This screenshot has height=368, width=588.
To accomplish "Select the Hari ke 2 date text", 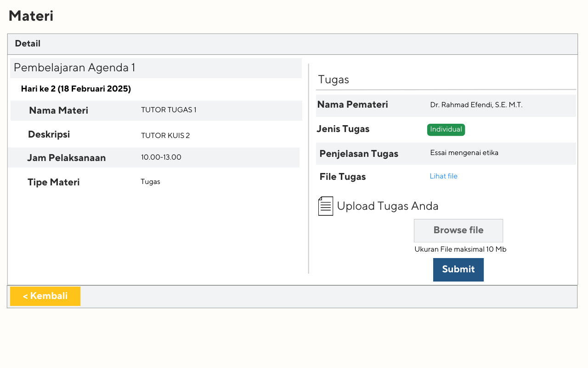I will coord(76,89).
